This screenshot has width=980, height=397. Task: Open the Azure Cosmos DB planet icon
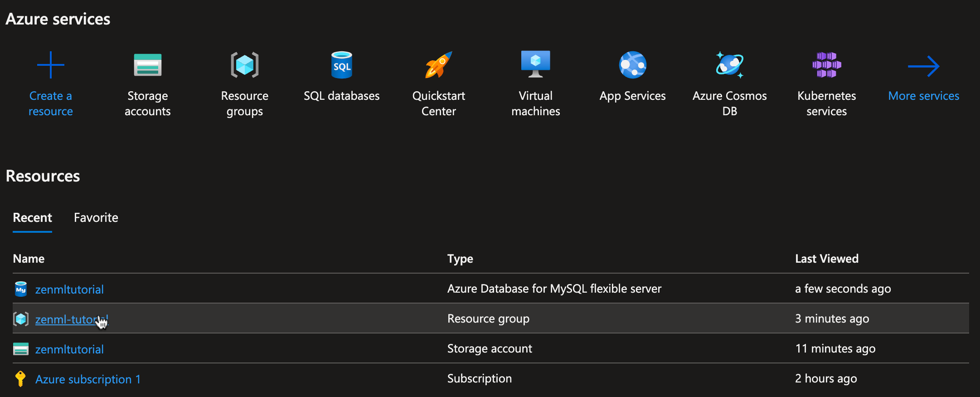point(730,65)
